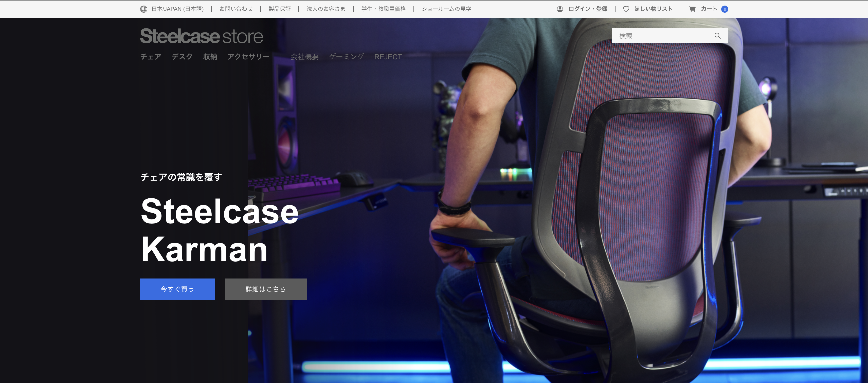The height and width of the screenshot is (383, 868).
Task: View 学生・教職員価格 pricing information
Action: (x=383, y=9)
